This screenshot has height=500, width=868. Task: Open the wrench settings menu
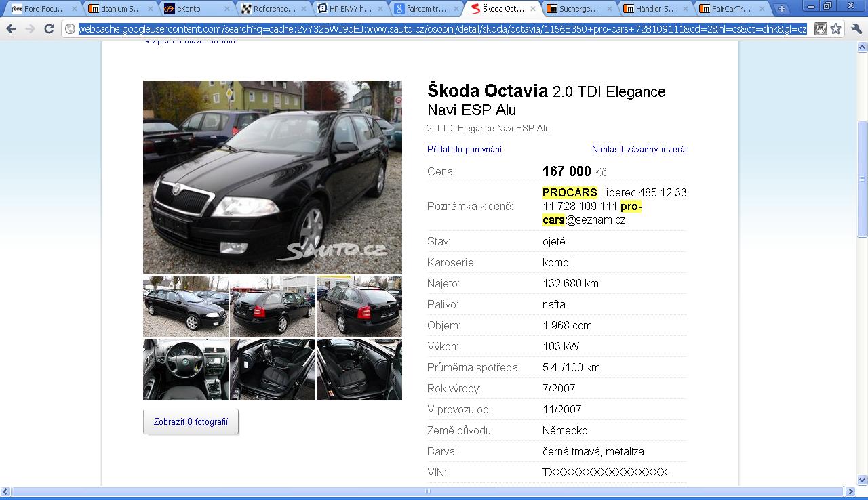pyautogui.click(x=856, y=29)
